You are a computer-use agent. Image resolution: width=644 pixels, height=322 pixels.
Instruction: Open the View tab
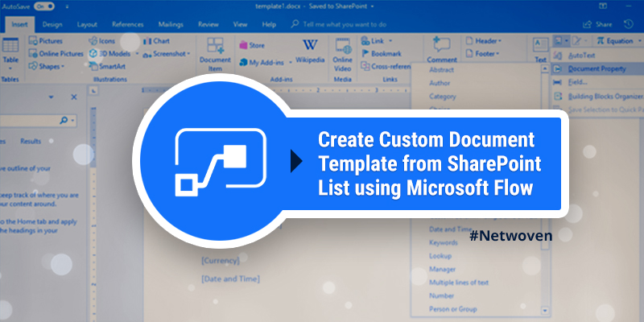(x=240, y=25)
